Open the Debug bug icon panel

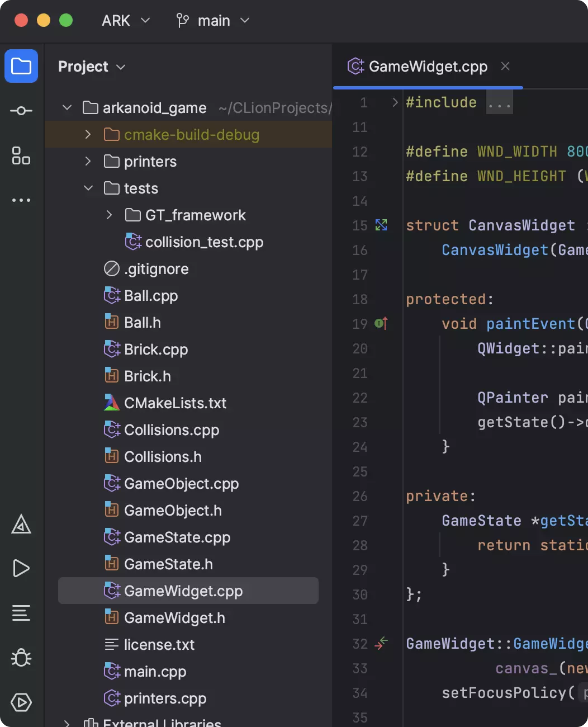21,658
